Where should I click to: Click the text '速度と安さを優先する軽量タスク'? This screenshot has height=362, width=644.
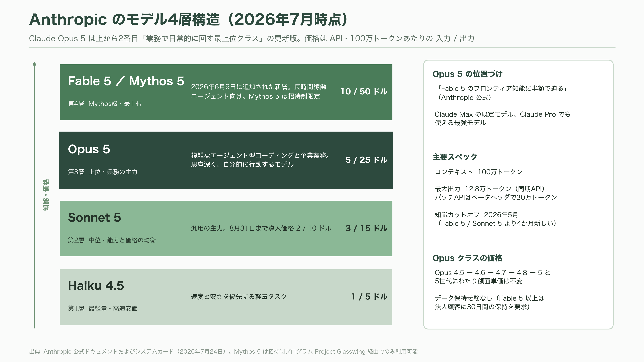[x=239, y=296]
